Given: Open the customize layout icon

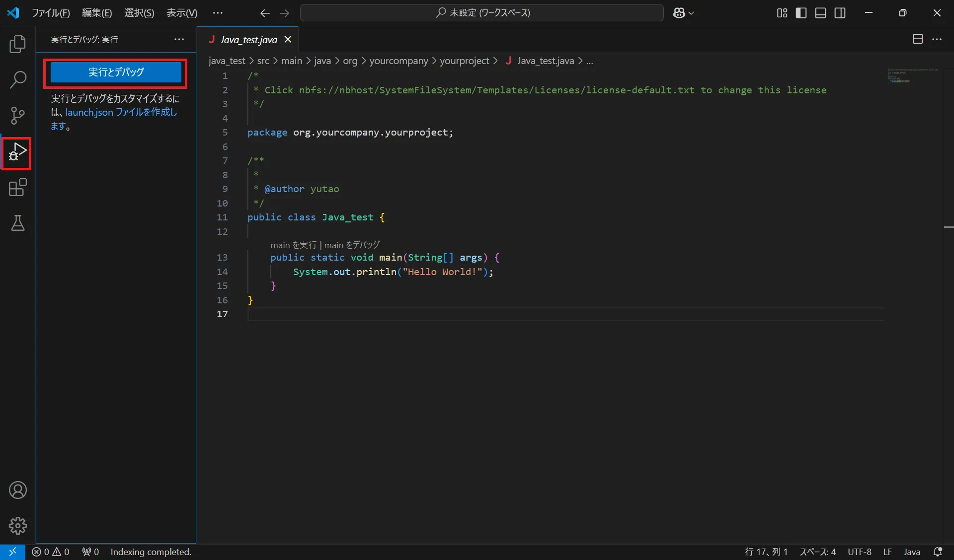Looking at the screenshot, I should pos(782,13).
